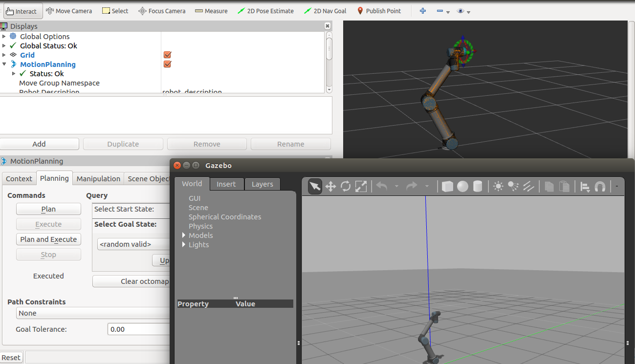Click the Displays panel scrollbar
The height and width of the screenshot is (364, 635).
tap(329, 49)
